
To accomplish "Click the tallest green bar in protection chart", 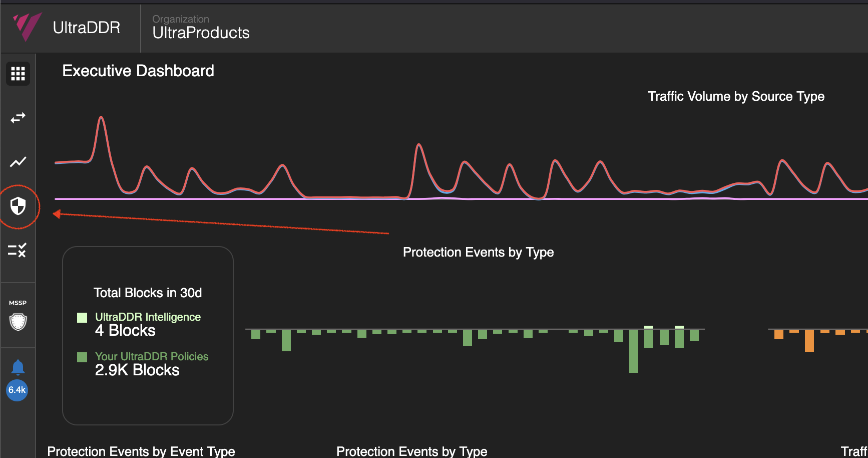I will 634,351.
